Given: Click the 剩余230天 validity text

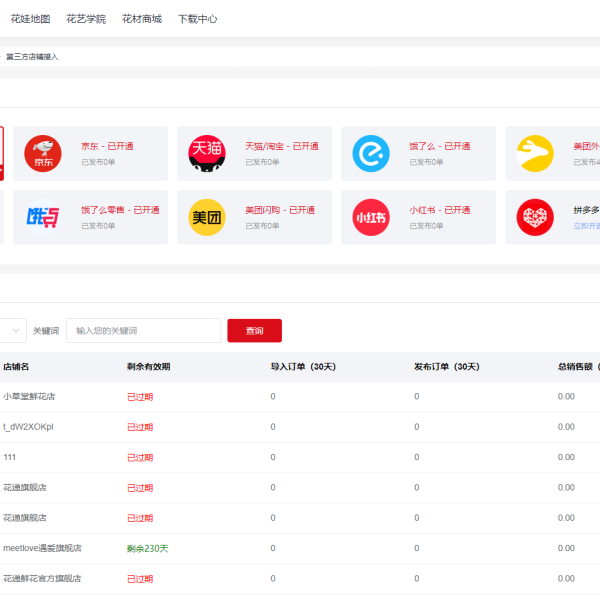Looking at the screenshot, I should click(x=148, y=548).
